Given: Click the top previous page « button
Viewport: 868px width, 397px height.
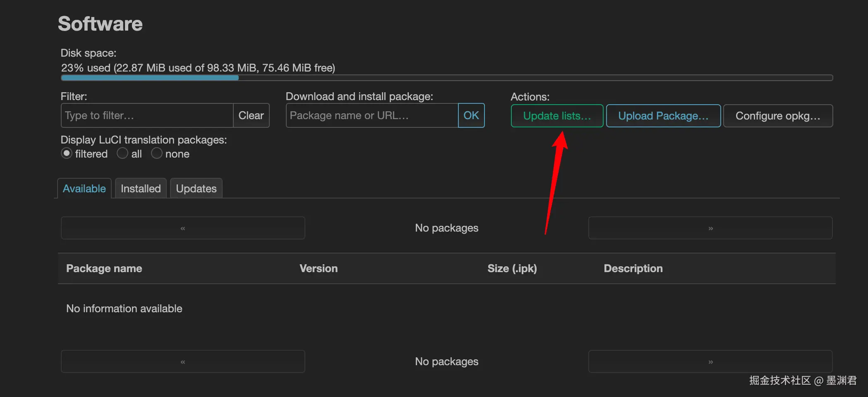Looking at the screenshot, I should 183,228.
